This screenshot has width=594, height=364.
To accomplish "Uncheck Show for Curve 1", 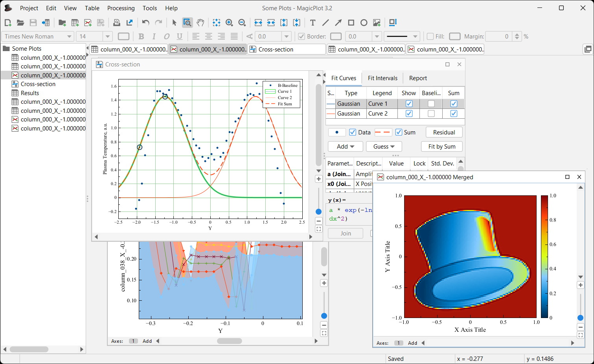I will [409, 104].
